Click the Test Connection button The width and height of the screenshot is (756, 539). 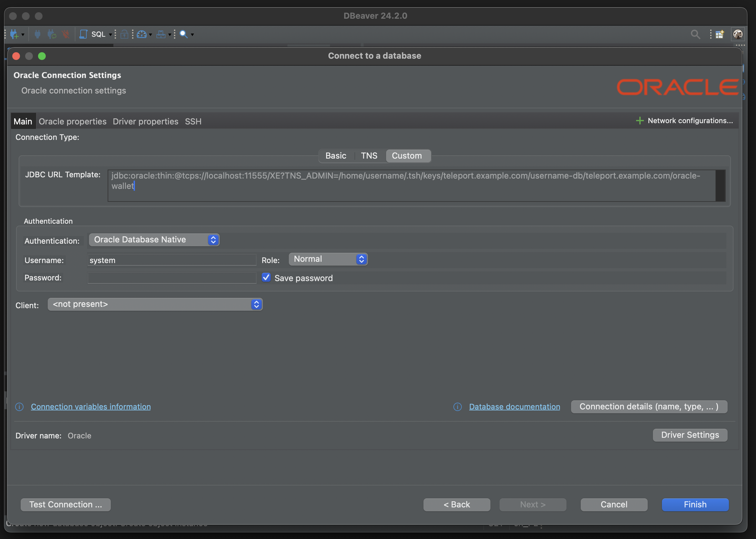[65, 505]
